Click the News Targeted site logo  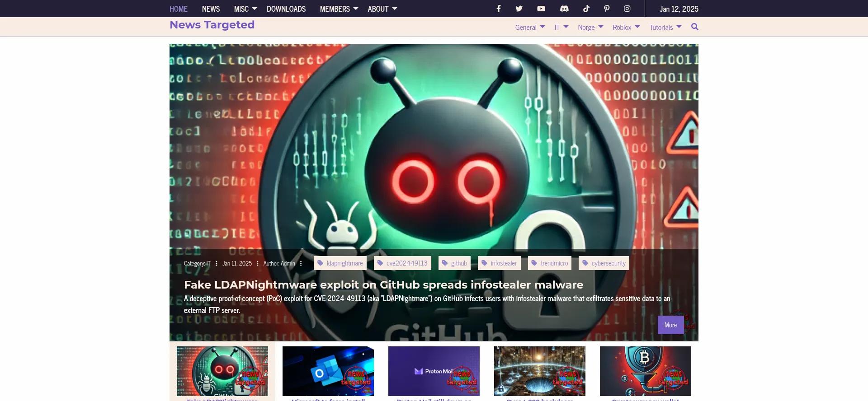point(212,25)
